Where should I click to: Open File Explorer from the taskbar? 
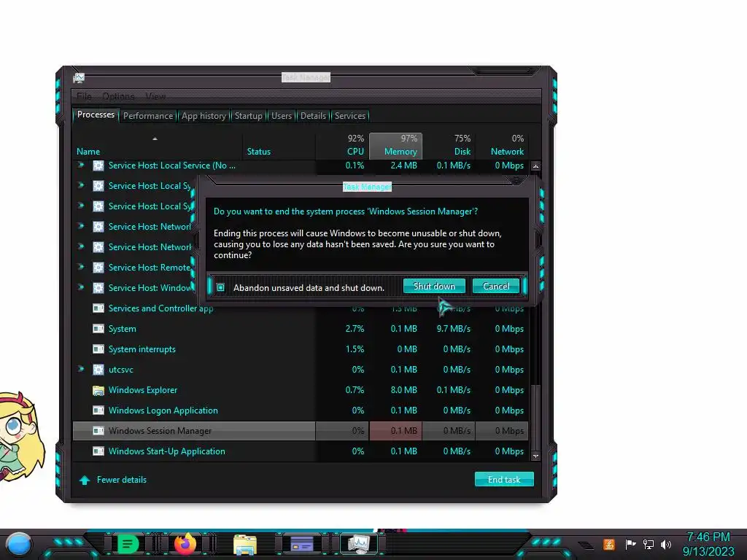(245, 544)
